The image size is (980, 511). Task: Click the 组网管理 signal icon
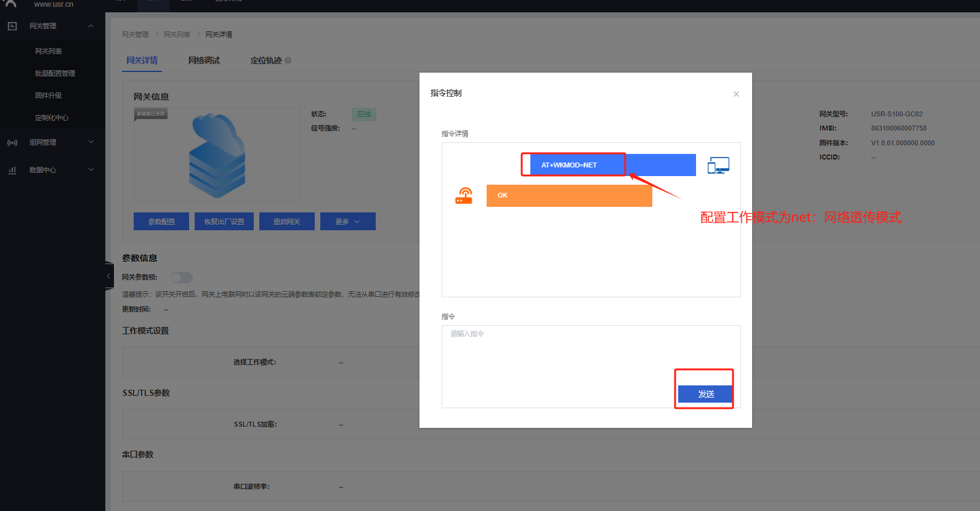pos(12,142)
